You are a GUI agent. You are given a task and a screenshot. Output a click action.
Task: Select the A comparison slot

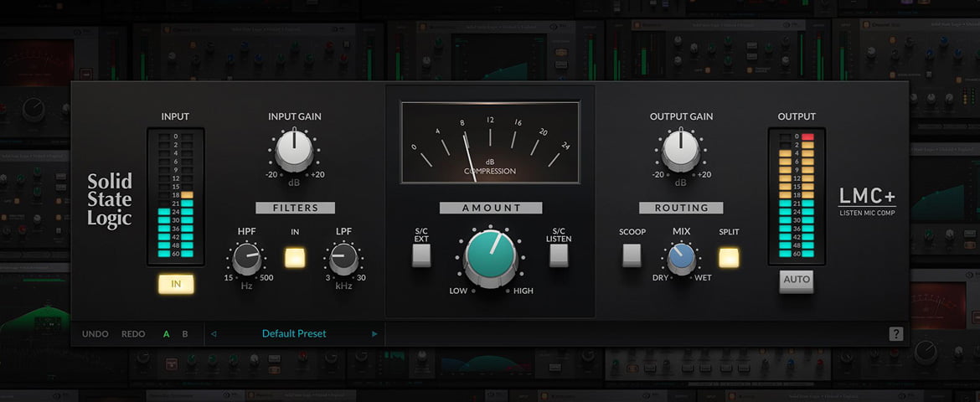166,334
